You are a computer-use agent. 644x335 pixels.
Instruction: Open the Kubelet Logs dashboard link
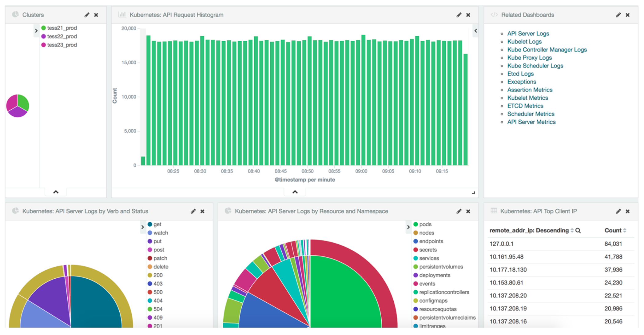pos(524,42)
